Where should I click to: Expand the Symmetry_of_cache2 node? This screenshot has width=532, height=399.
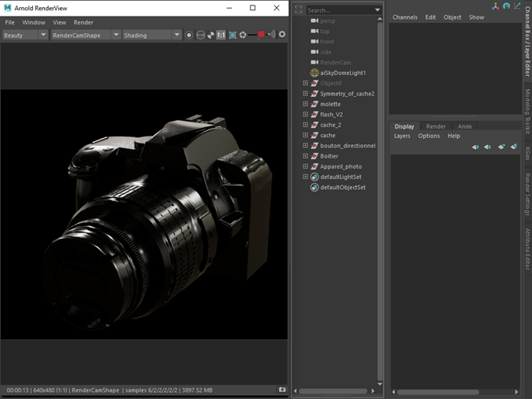305,93
